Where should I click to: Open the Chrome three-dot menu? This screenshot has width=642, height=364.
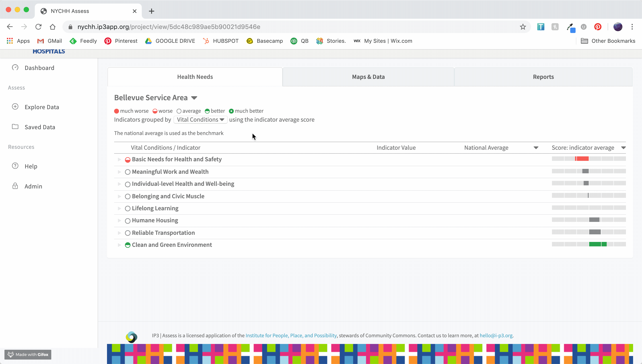(632, 27)
